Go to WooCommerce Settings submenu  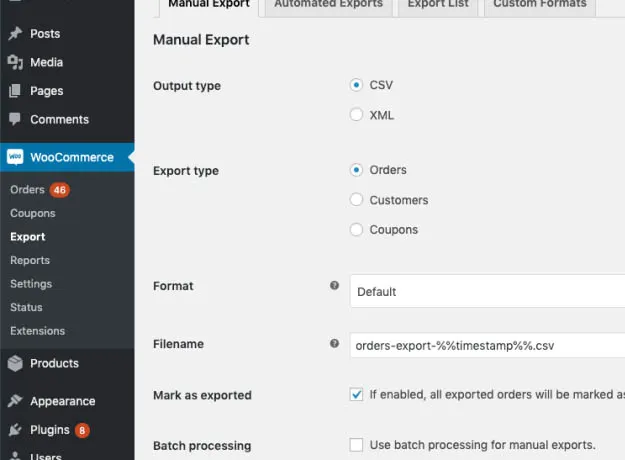31,284
